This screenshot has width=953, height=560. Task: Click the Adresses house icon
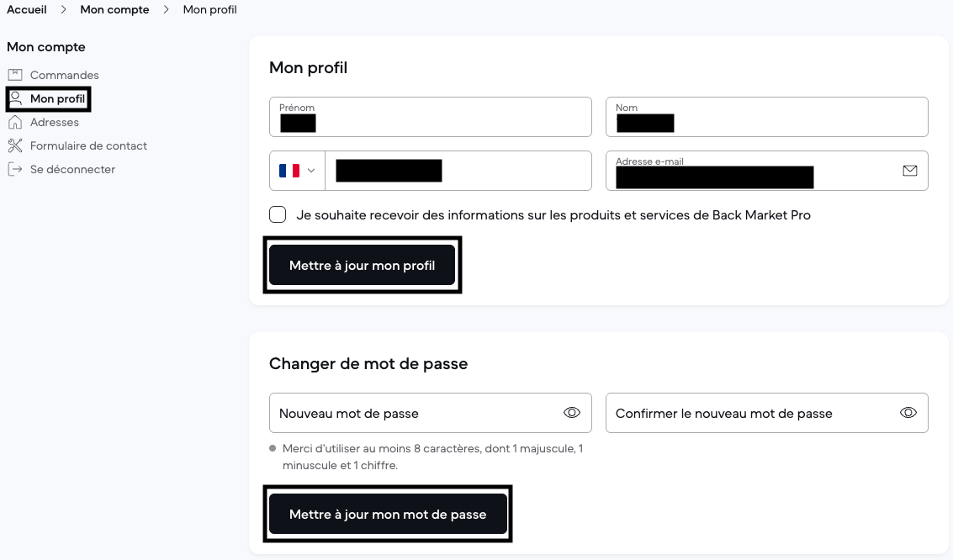click(x=15, y=122)
